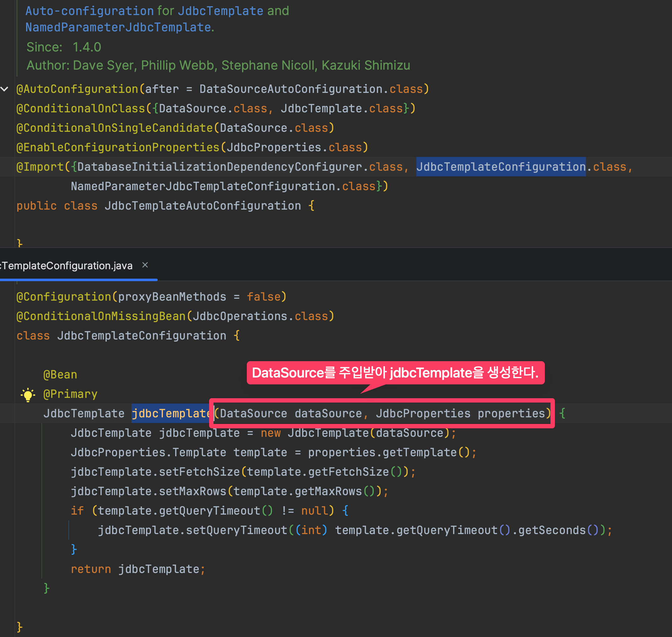Open NamedParameterJdbcTemplate doc link
The image size is (672, 637).
coord(118,27)
